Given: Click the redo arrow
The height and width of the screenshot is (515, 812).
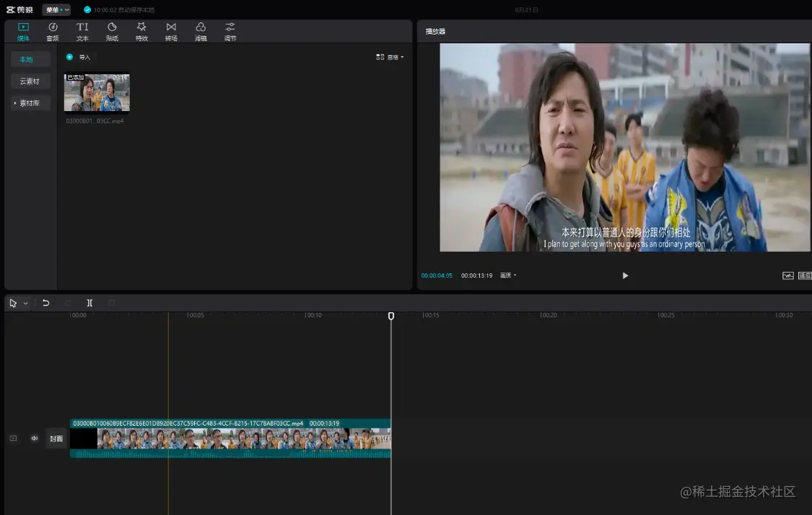Looking at the screenshot, I should coord(68,303).
